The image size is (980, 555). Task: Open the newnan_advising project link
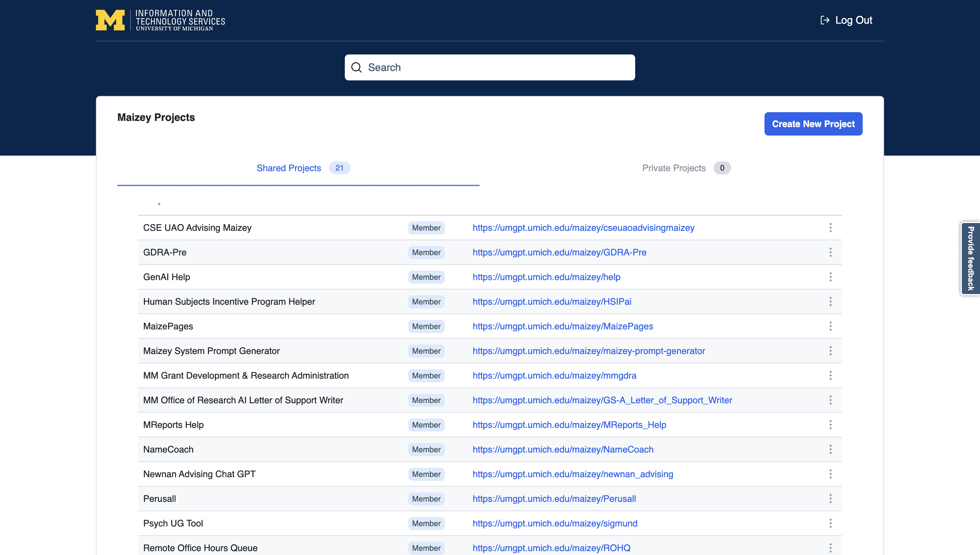[x=573, y=474]
